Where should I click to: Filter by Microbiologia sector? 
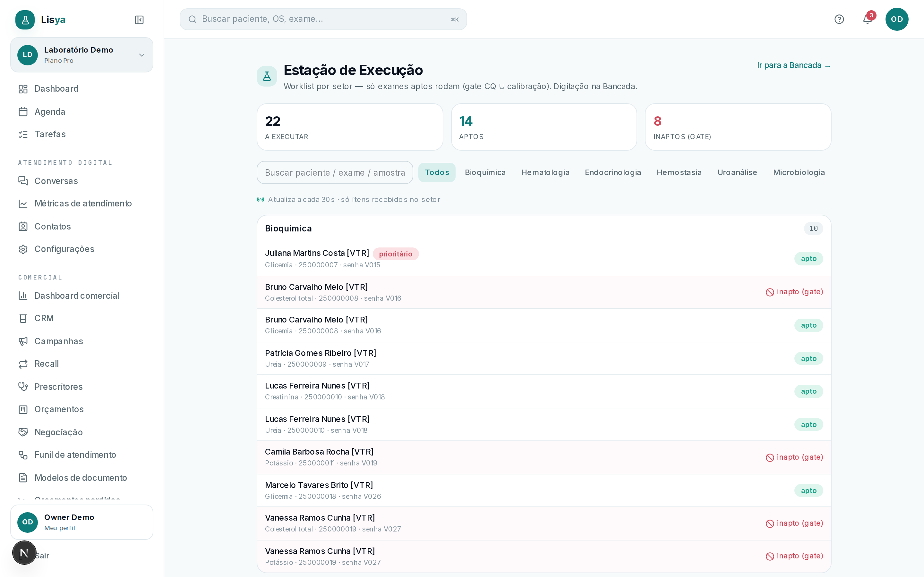click(x=799, y=172)
